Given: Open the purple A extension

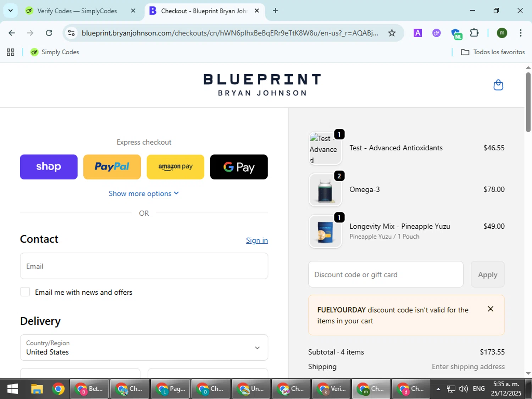Looking at the screenshot, I should pyautogui.click(x=418, y=33).
